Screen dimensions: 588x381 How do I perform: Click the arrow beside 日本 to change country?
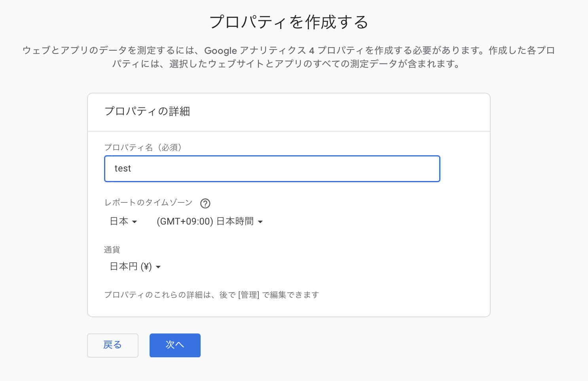135,222
